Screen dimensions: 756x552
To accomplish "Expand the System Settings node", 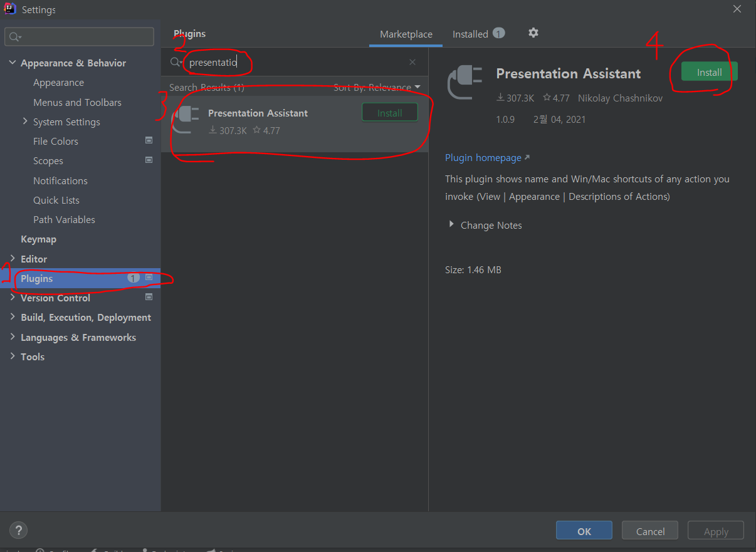I will pos(25,122).
